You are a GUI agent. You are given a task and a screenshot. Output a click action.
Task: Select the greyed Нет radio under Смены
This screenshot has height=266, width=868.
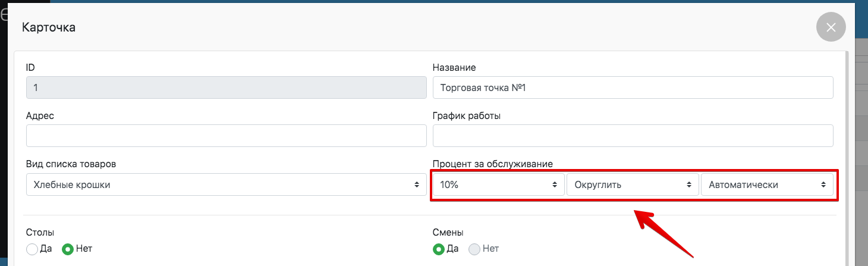[x=474, y=249]
